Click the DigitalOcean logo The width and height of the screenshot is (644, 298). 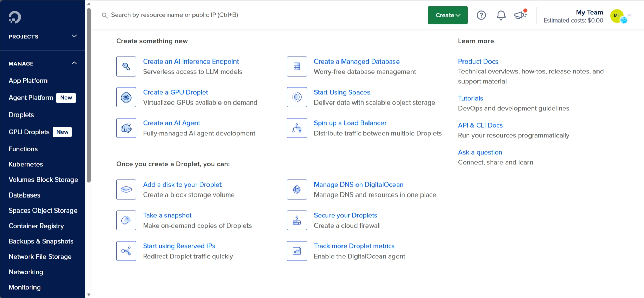(x=15, y=17)
